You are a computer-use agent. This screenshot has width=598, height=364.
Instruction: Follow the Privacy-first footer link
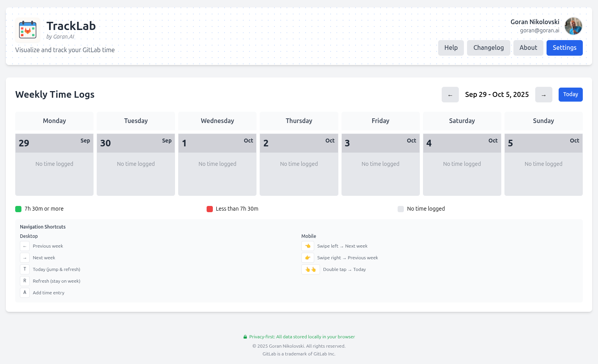(302, 337)
